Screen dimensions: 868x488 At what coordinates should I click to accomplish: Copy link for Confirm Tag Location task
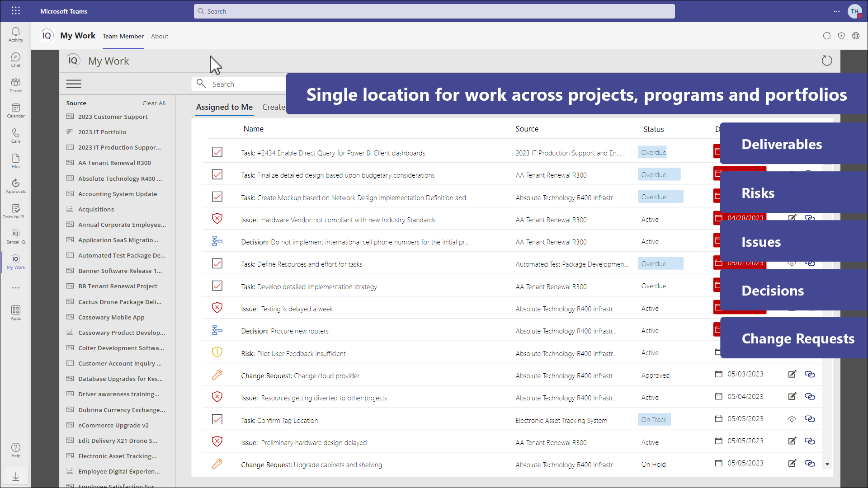tap(810, 419)
